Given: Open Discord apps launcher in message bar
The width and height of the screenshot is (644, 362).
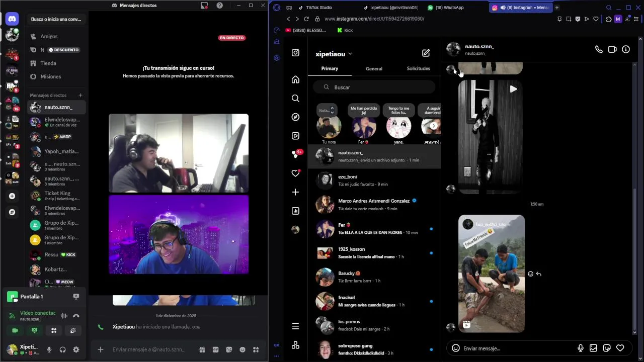Looking at the screenshot, I should (256, 349).
